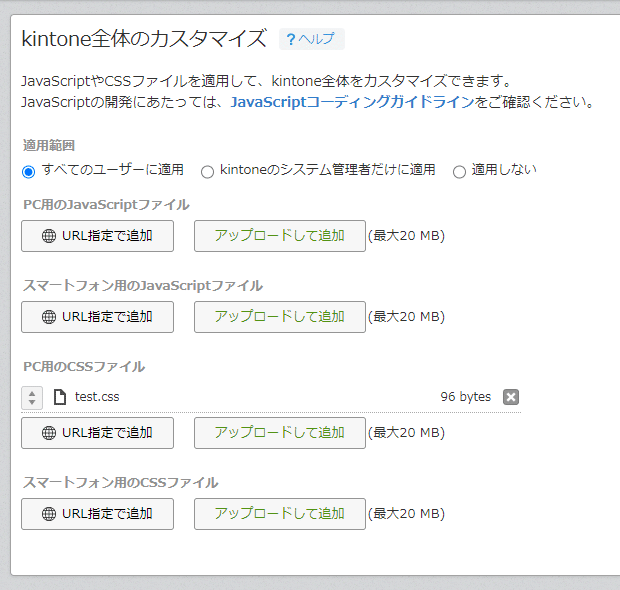Viewport: 620px width, 590px height.
Task: Click アップロードして追加 under スマートフォン用のJavaScriptファイル
Action: pos(280,317)
